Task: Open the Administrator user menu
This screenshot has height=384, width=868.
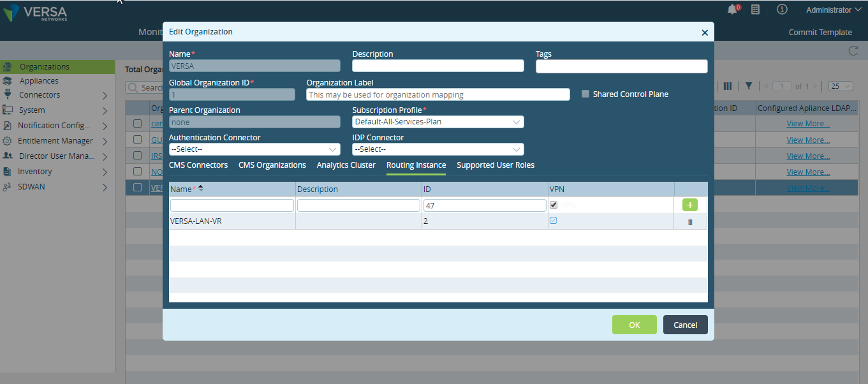Action: [834, 10]
